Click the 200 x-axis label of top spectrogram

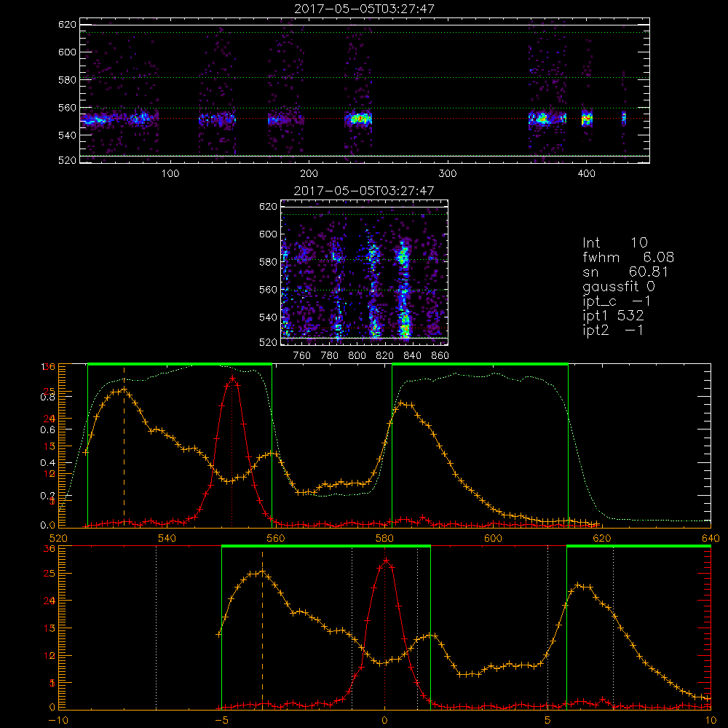tap(309, 174)
